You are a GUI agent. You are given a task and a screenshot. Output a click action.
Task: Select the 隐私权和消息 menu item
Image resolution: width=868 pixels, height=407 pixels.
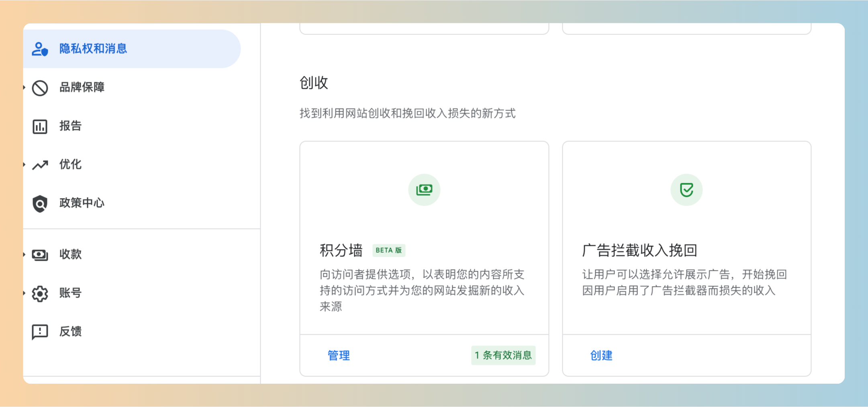[93, 49]
